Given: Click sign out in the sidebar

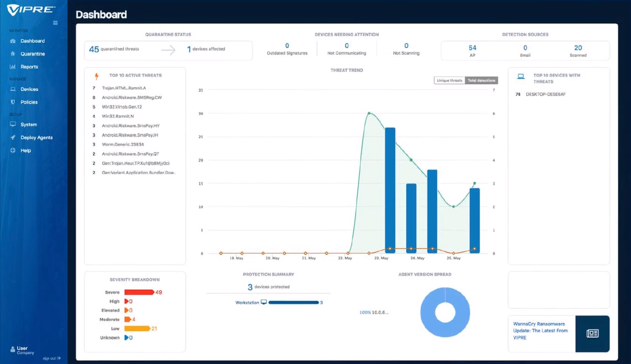Looking at the screenshot, I should point(52,358).
